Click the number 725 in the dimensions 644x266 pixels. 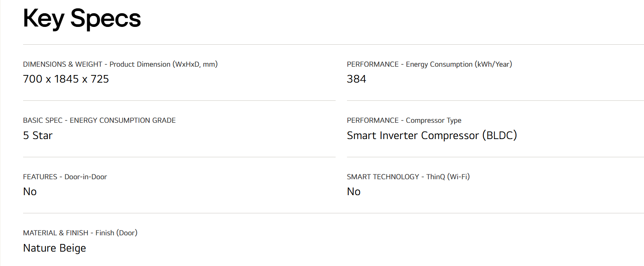pos(100,79)
